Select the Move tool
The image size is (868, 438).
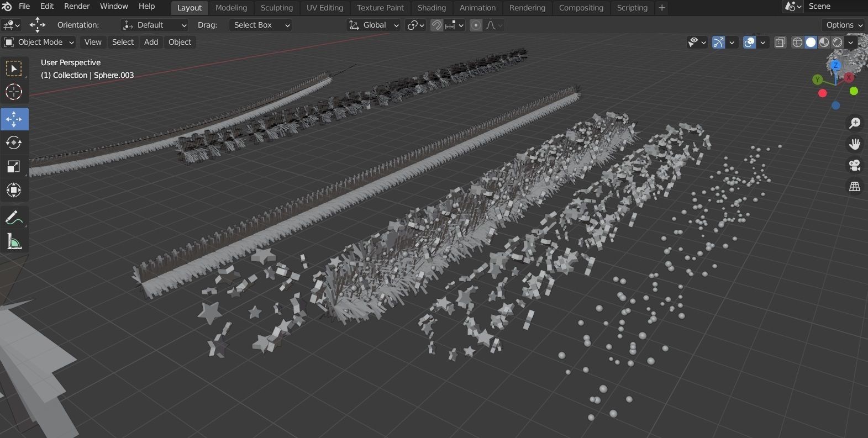pyautogui.click(x=14, y=119)
